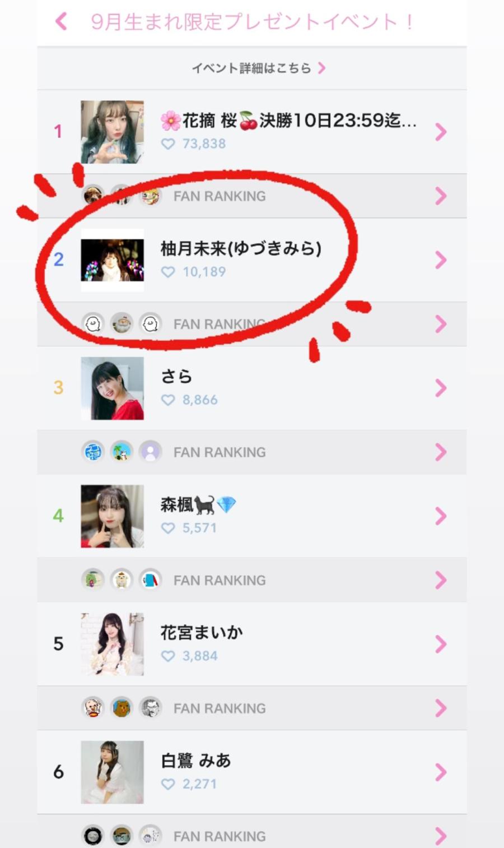
Task: Tap the heart icon beside 73,838
Action: point(168,143)
